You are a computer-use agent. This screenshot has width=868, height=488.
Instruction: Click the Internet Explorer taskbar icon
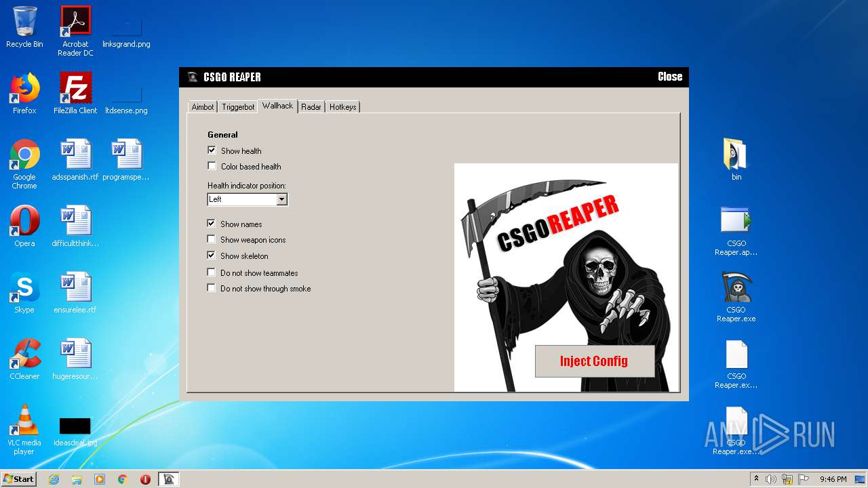(54, 479)
